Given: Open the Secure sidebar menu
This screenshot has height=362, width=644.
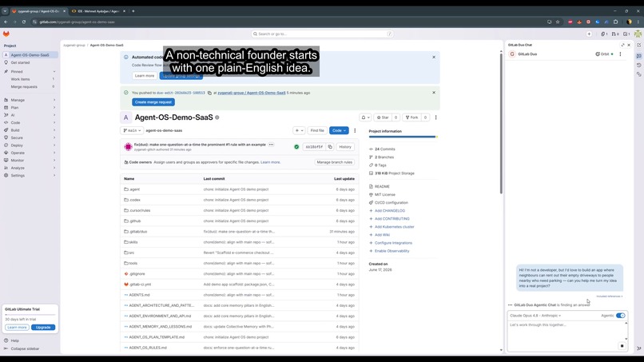Looking at the screenshot, I should pyautogui.click(x=29, y=137).
